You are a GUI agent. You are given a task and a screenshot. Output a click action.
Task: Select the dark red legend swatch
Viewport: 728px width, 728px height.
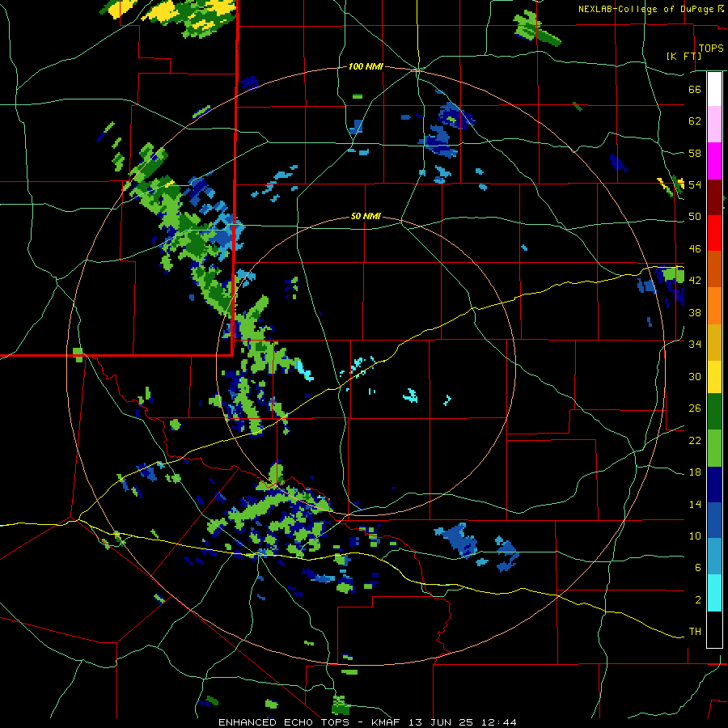coord(714,197)
